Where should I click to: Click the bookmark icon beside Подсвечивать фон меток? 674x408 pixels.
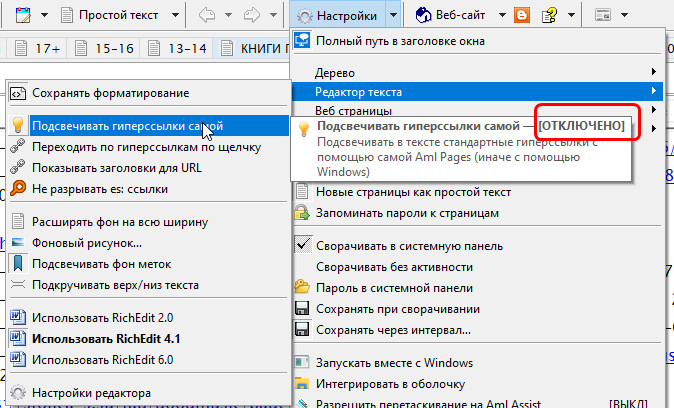18,264
